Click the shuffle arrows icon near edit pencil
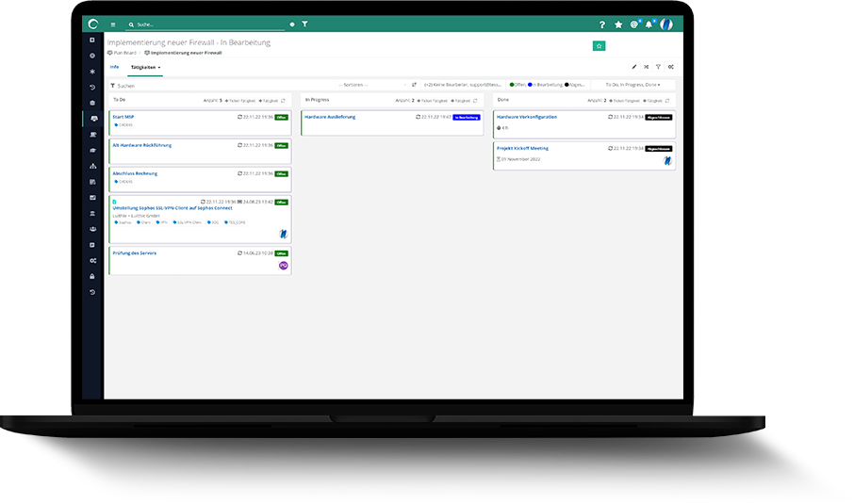The width and height of the screenshot is (854, 504). 647,67
